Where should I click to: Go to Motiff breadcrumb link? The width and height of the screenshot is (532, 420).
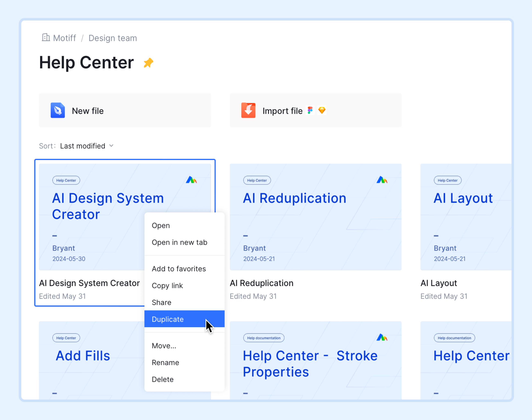click(x=64, y=38)
